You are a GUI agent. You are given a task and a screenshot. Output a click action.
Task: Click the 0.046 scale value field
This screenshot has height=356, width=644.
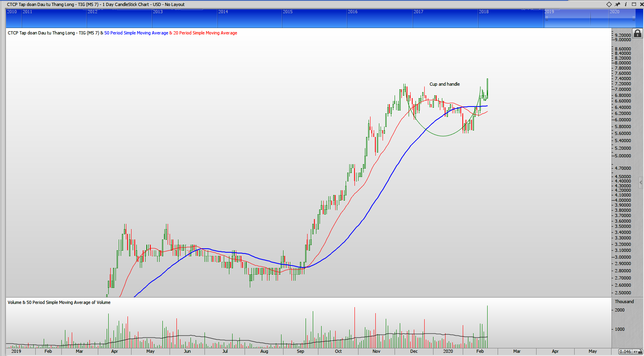coord(625,352)
